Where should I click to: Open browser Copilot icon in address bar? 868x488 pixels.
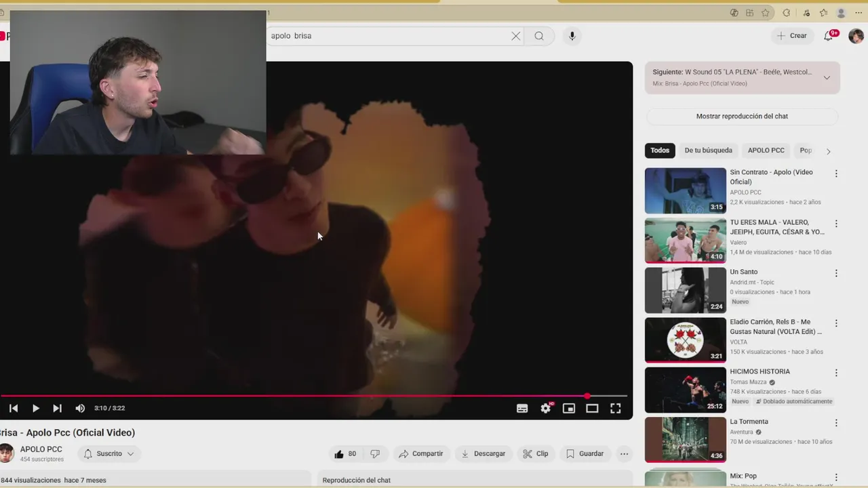(x=734, y=12)
